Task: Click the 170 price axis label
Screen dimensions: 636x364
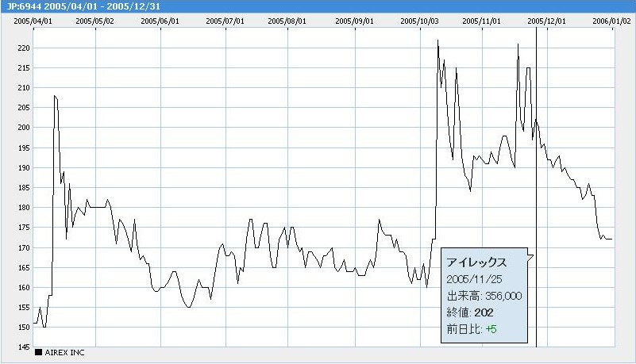Action: tap(24, 247)
